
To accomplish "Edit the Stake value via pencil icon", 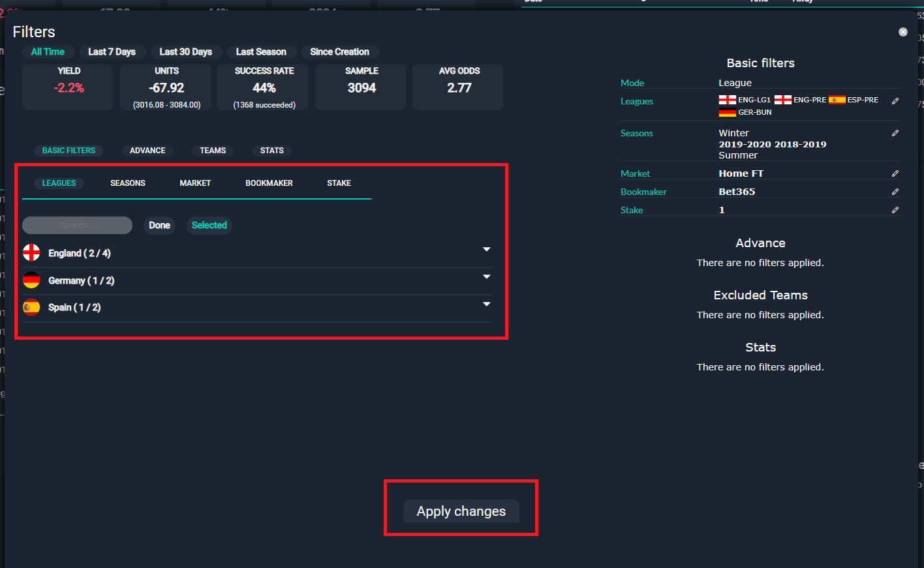I will (895, 210).
